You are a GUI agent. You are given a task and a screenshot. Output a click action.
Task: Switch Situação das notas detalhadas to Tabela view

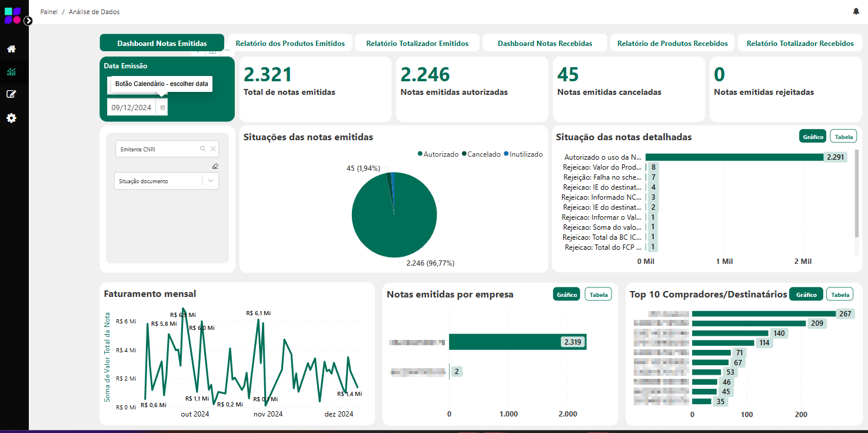coord(843,136)
